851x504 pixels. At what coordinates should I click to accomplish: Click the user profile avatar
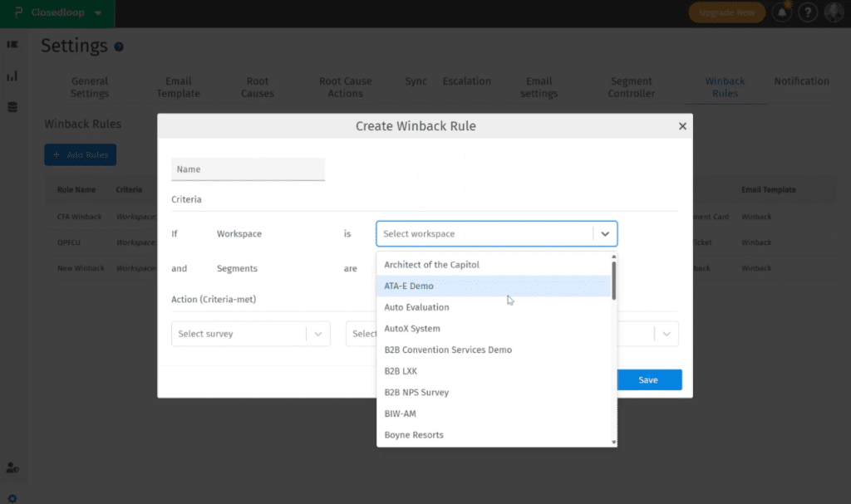point(834,12)
